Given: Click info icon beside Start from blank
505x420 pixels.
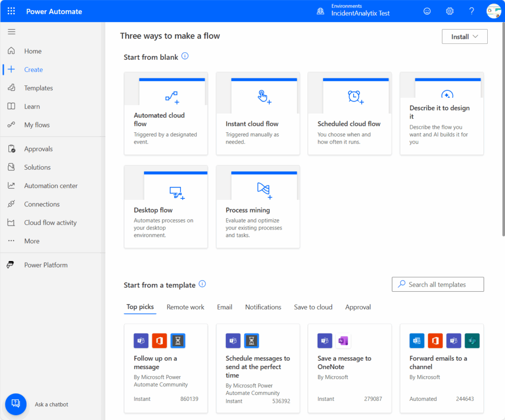Looking at the screenshot, I should pyautogui.click(x=185, y=56).
